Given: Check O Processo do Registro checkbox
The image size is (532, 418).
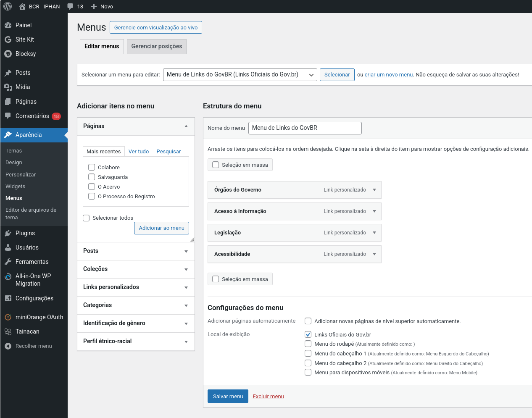Looking at the screenshot, I should point(92,196).
